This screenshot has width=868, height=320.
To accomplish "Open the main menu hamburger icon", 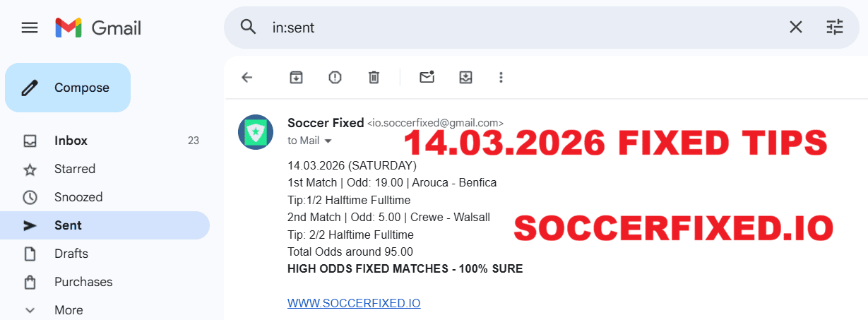I will coord(30,28).
